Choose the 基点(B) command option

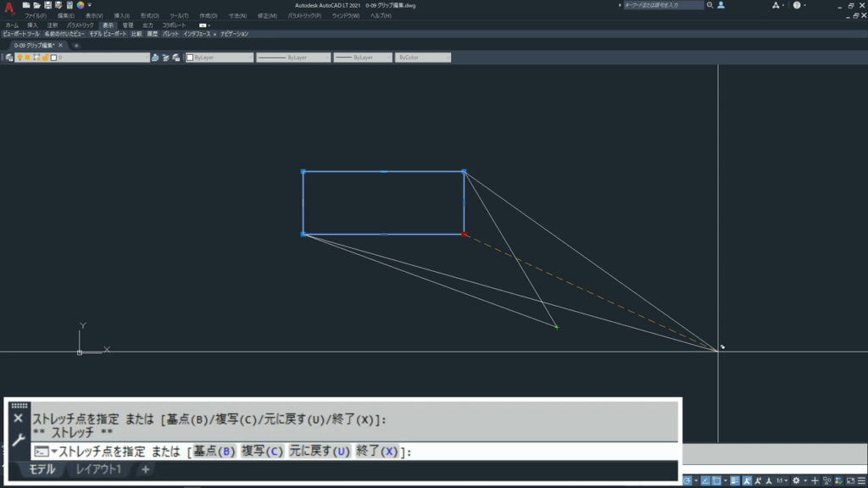[x=214, y=452]
